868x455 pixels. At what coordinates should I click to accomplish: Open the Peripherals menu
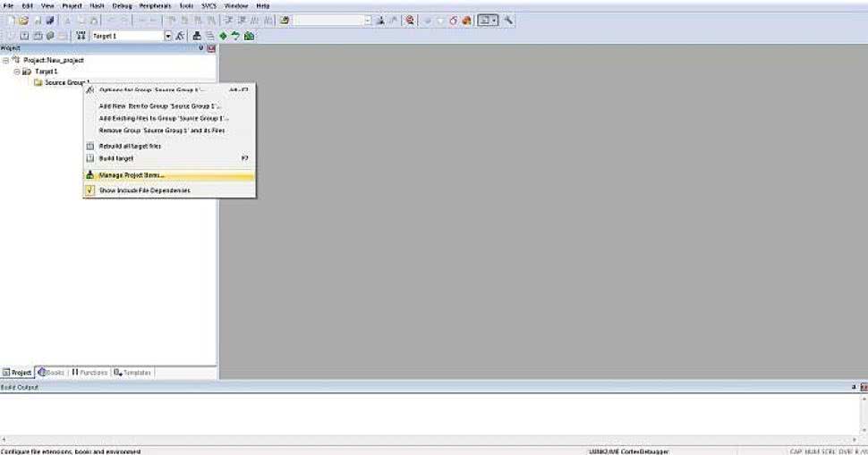[x=154, y=5]
